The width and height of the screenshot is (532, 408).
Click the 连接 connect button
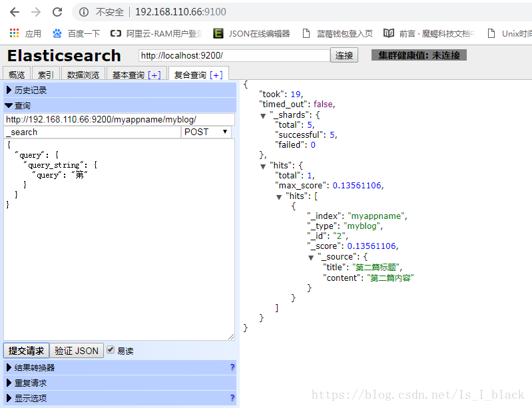[x=344, y=55]
